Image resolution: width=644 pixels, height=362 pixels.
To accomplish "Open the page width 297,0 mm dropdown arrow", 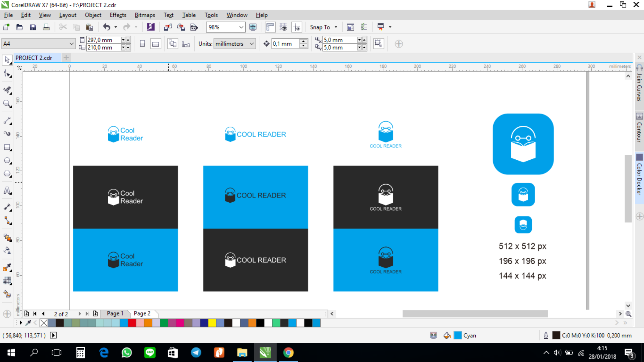I will pyautogui.click(x=123, y=40).
